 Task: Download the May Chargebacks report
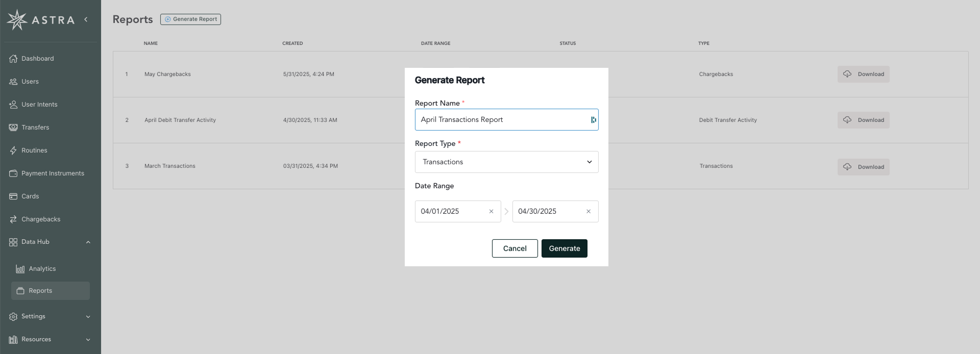pos(864,74)
